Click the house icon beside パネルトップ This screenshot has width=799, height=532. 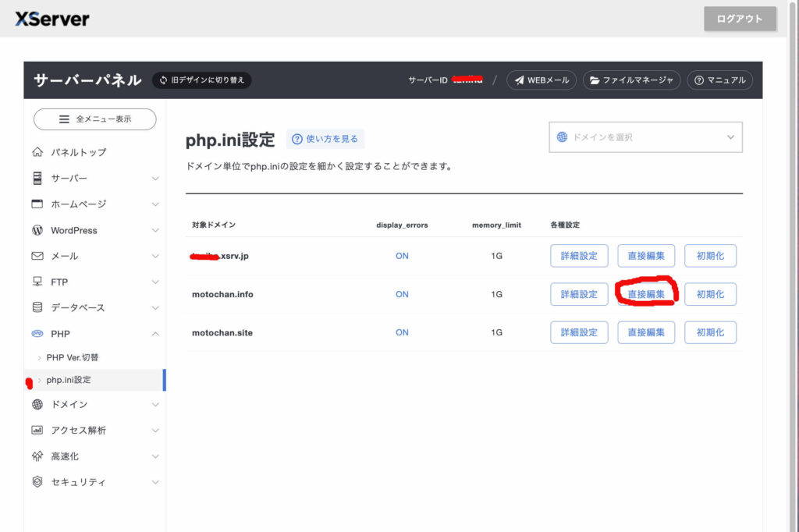37,152
